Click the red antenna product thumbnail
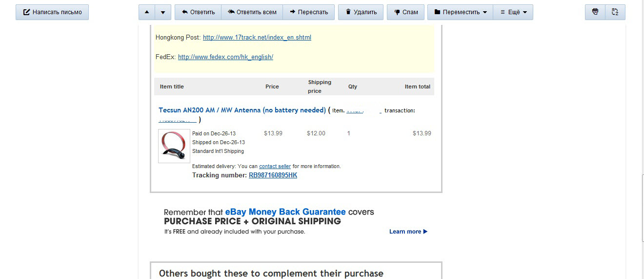 coord(174,146)
